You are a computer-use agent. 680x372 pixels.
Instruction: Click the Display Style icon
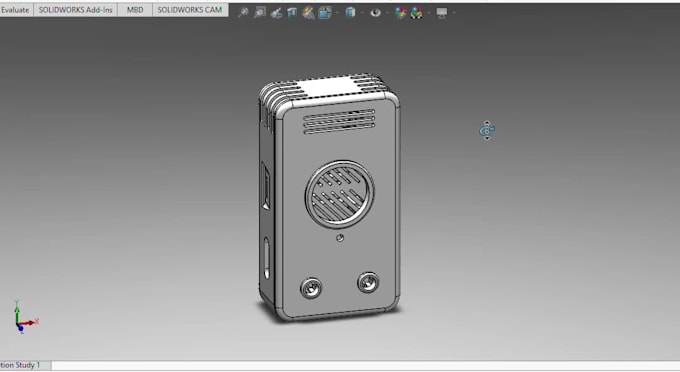[350, 13]
